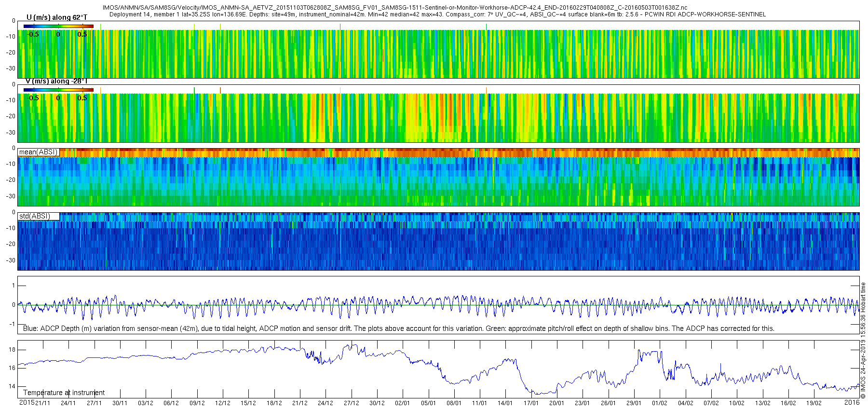Click the "2015" year label
868x410 pixels.
coord(27,402)
